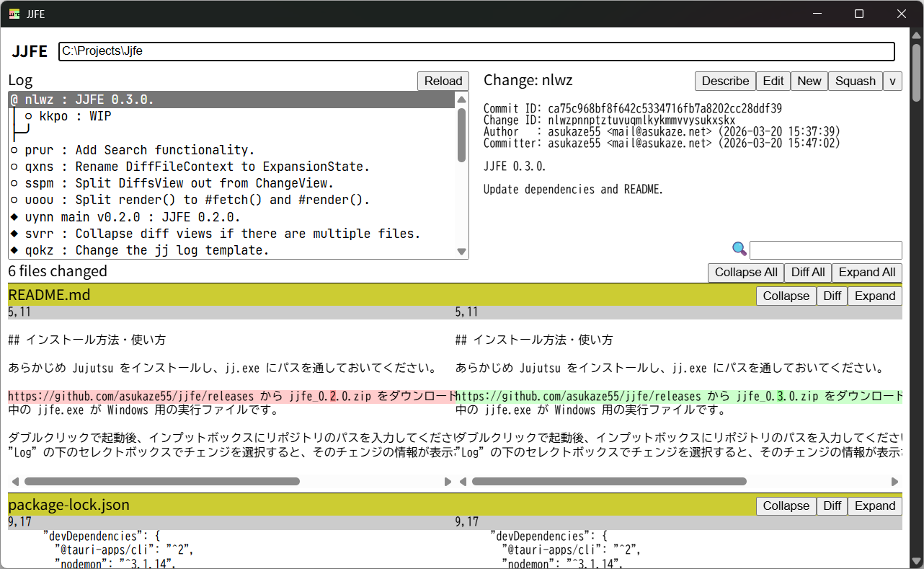This screenshot has height=569, width=924.
Task: Click the log list scroll-down arrow
Action: [462, 251]
